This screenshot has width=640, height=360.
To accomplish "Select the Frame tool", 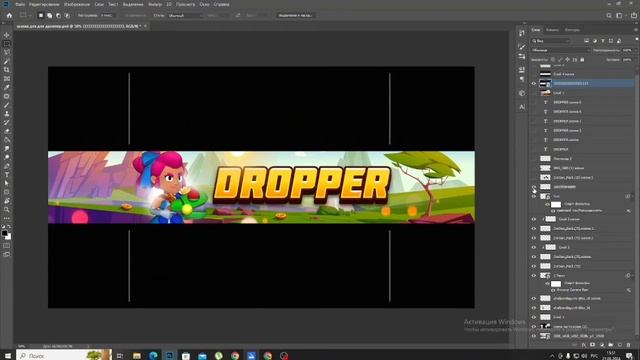I will pos(7,78).
